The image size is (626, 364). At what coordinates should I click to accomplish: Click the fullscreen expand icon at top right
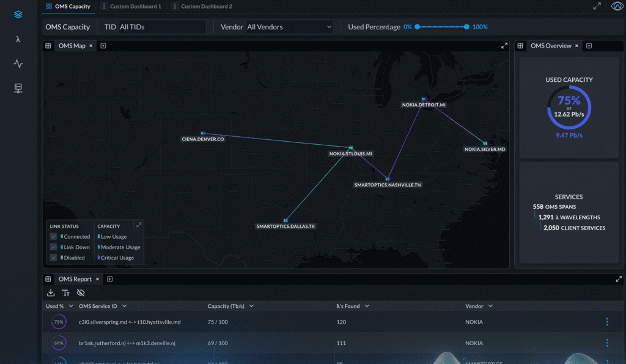tap(597, 6)
